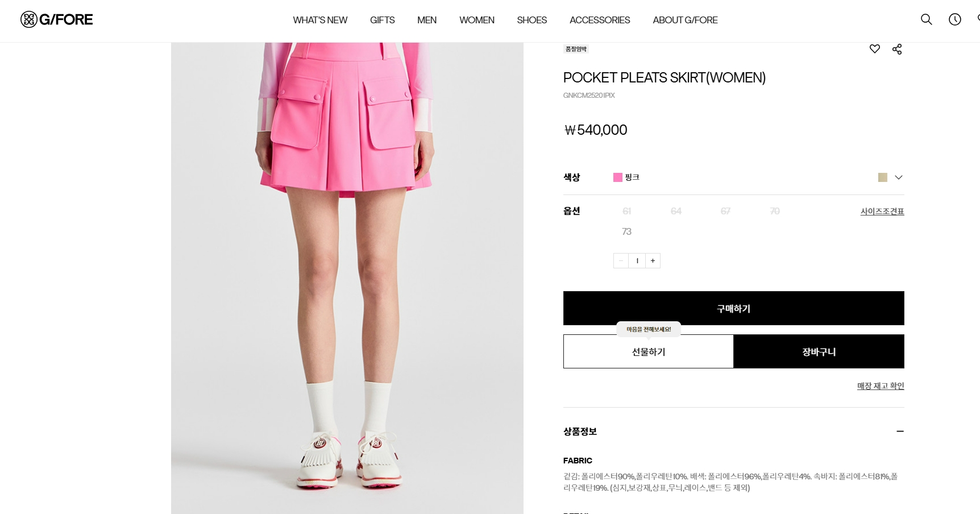
Task: Decrease quantity with minus button
Action: tap(621, 260)
